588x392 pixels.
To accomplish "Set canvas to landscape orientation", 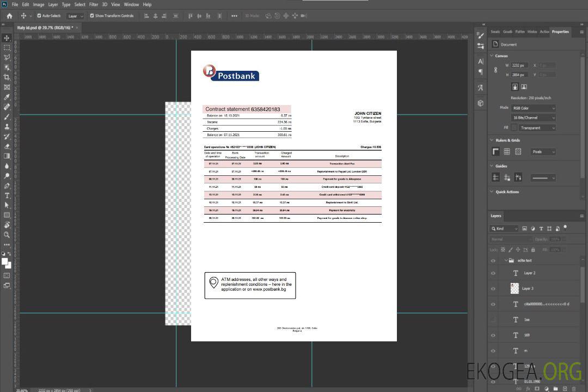I will pos(524,87).
